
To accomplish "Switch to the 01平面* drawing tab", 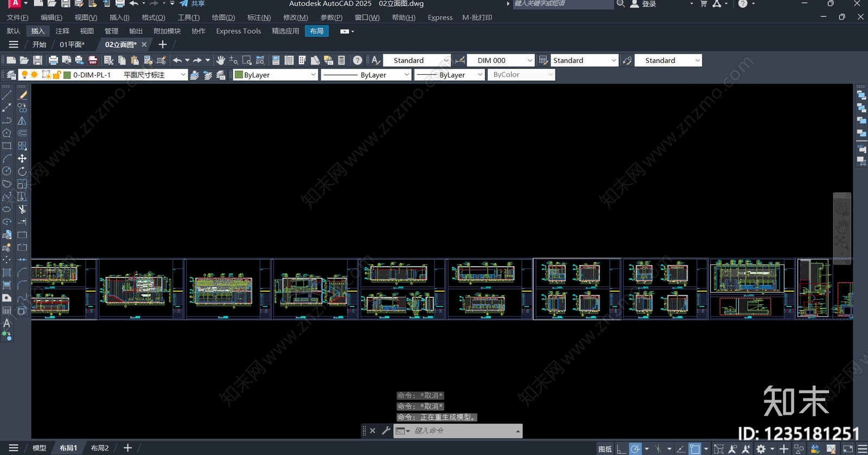I will point(72,44).
